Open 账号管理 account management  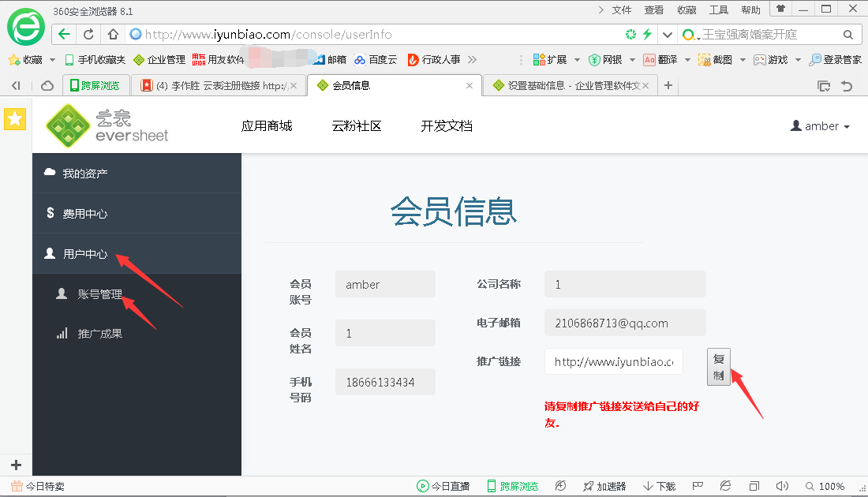137,294
